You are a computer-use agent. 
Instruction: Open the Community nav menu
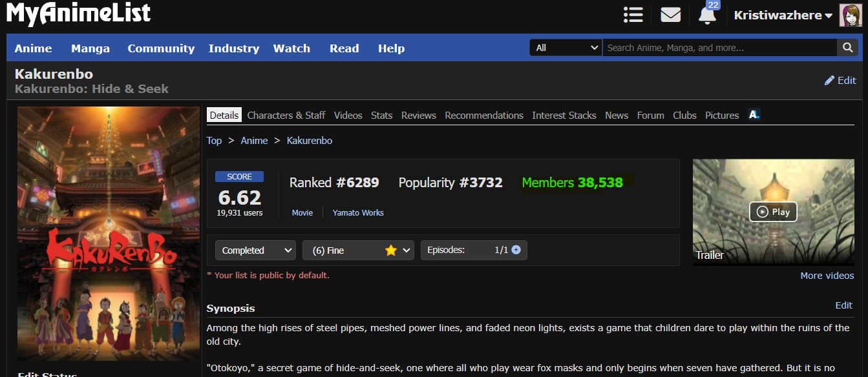click(x=161, y=48)
